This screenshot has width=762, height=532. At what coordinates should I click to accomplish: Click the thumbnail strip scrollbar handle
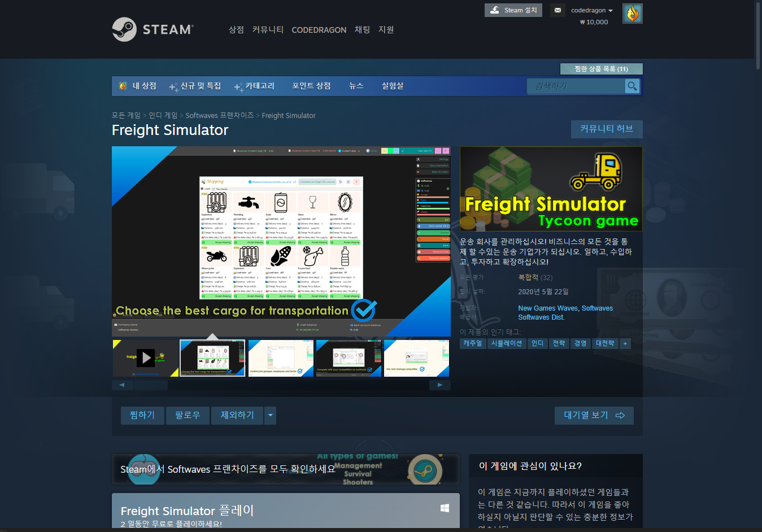pyautogui.click(x=151, y=385)
